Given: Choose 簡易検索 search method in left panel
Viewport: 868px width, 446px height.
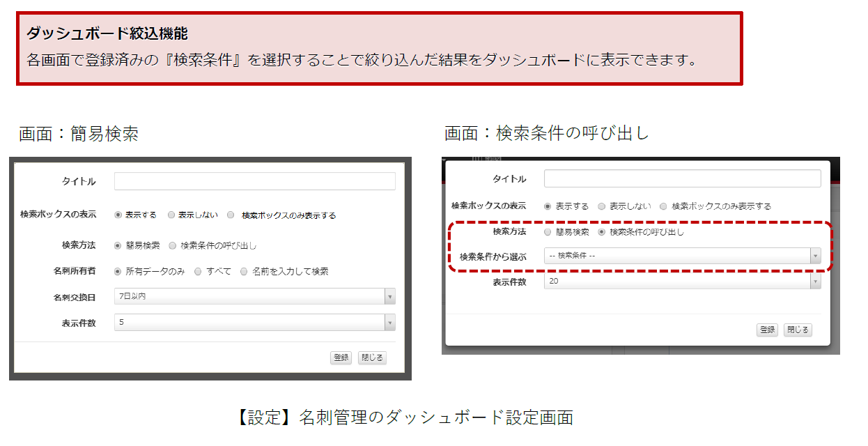Looking at the screenshot, I should coord(118,245).
